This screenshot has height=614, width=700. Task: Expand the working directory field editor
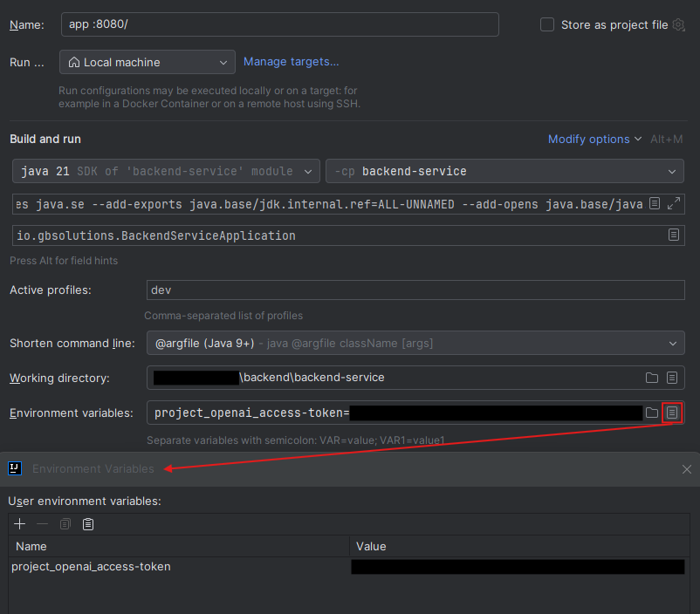tap(673, 378)
